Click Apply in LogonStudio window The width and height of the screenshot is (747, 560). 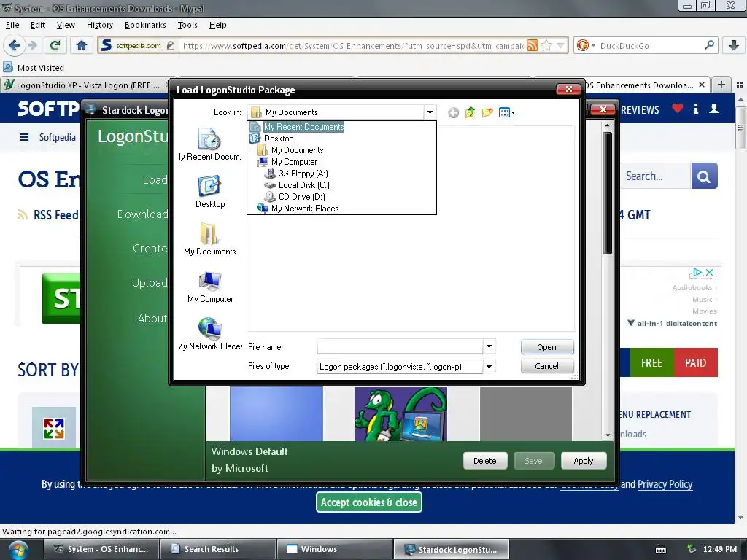(583, 461)
